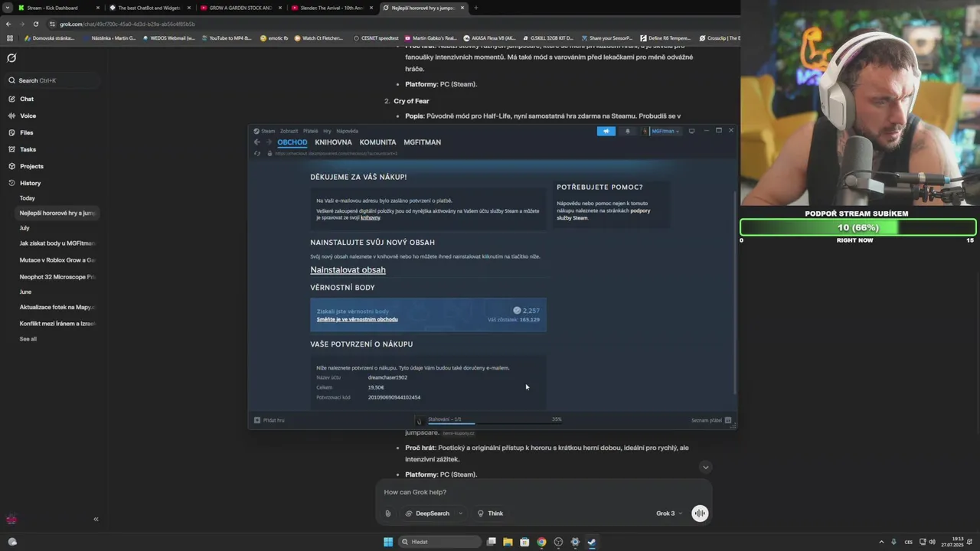The height and width of the screenshot is (551, 980).
Task: Switch to MGFITMAN tab in Steam
Action: click(422, 142)
